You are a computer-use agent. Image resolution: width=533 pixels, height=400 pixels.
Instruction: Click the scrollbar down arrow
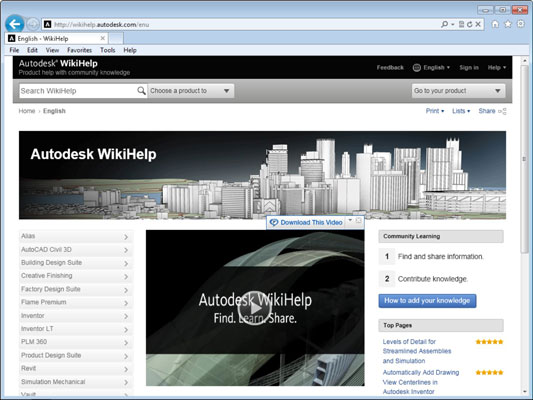pos(525,392)
